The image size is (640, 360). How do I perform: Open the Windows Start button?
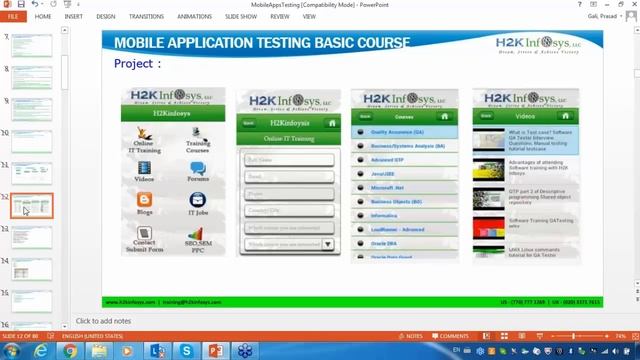tap(11, 351)
